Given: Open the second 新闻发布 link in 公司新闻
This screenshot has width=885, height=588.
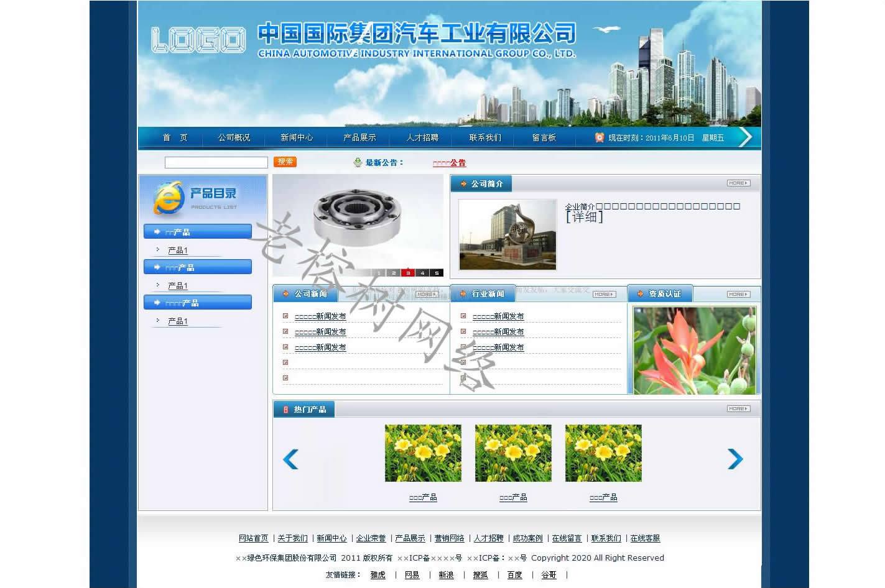Looking at the screenshot, I should (320, 332).
